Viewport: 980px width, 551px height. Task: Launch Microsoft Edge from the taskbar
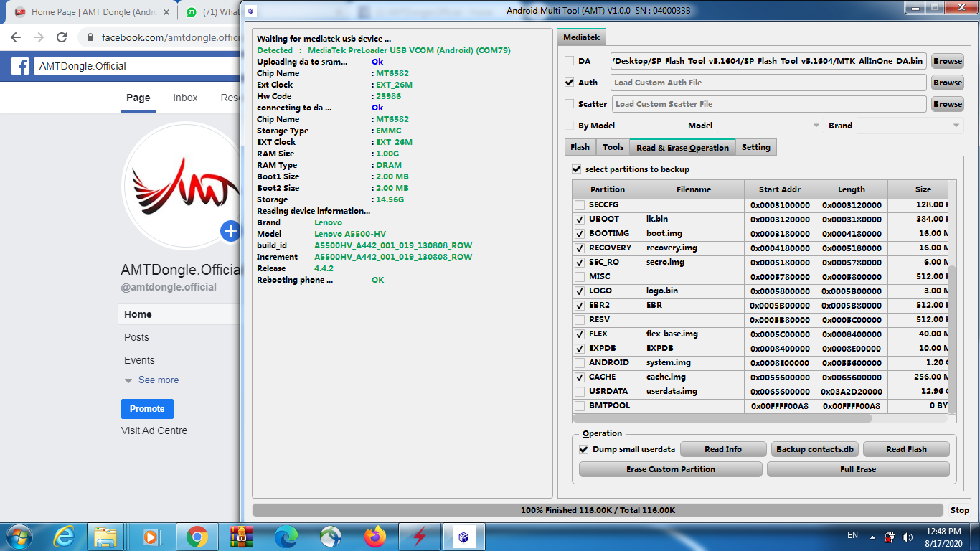click(286, 536)
